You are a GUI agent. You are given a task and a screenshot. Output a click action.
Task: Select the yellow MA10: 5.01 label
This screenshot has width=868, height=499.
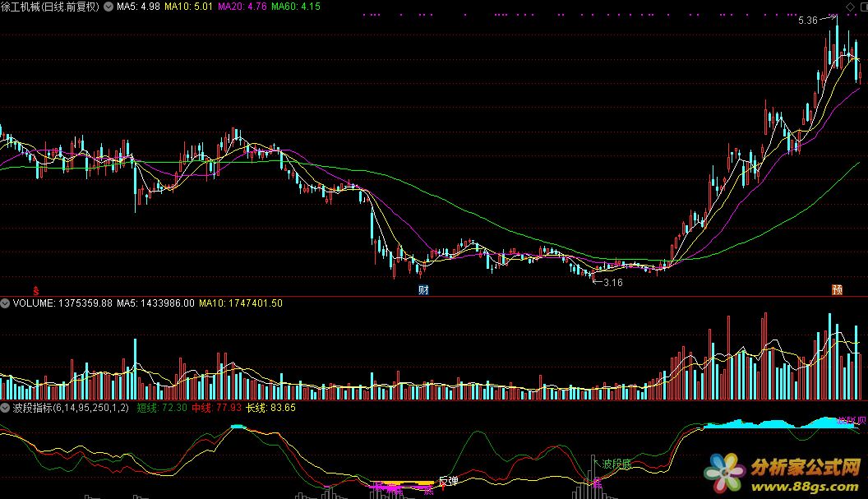[x=189, y=7]
